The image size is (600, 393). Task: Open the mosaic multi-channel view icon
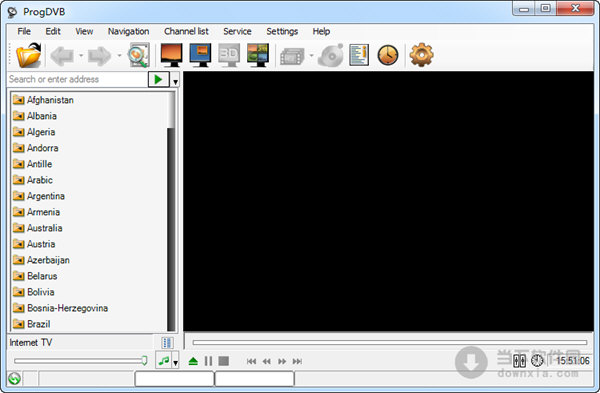[258, 55]
